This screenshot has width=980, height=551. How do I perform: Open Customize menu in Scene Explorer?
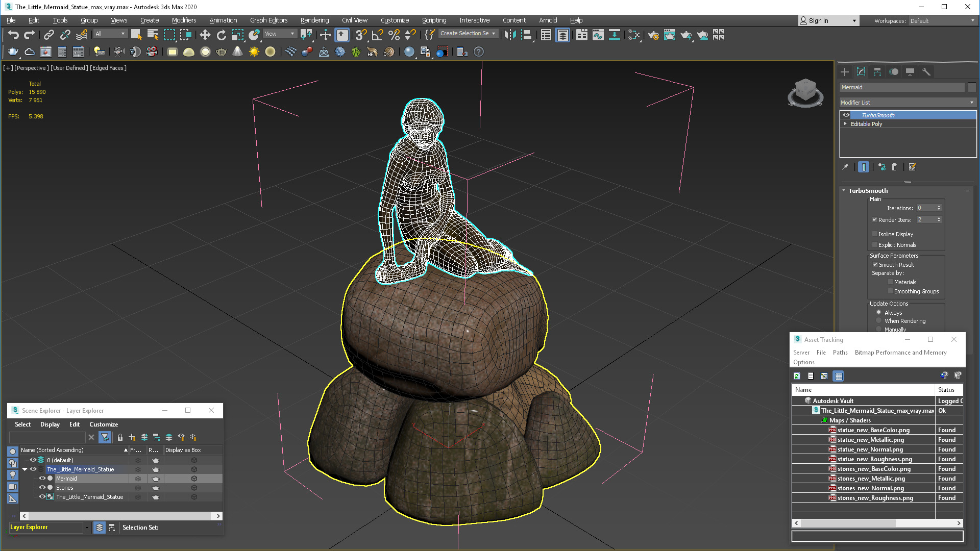[x=104, y=424]
